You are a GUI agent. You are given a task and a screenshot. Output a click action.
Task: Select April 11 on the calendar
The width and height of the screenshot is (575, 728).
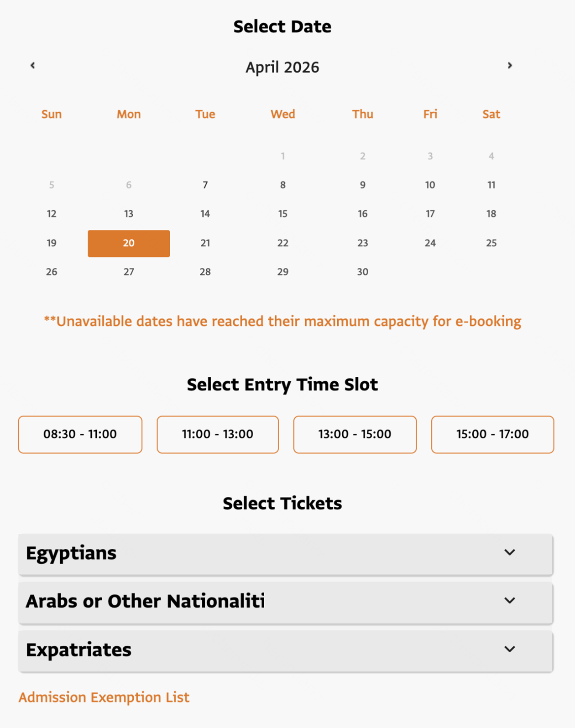(491, 185)
